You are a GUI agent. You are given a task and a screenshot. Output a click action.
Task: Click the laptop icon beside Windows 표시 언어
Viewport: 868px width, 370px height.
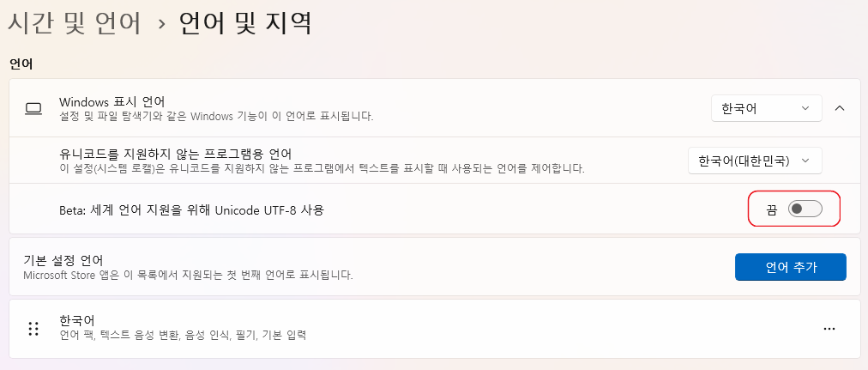pyautogui.click(x=33, y=108)
